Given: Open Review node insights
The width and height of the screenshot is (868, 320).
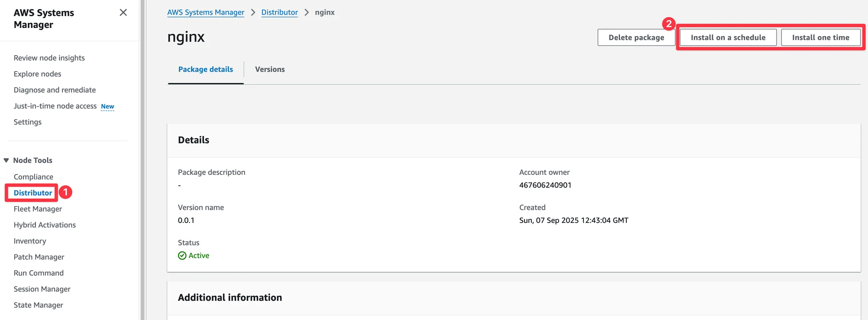Looking at the screenshot, I should tap(49, 58).
